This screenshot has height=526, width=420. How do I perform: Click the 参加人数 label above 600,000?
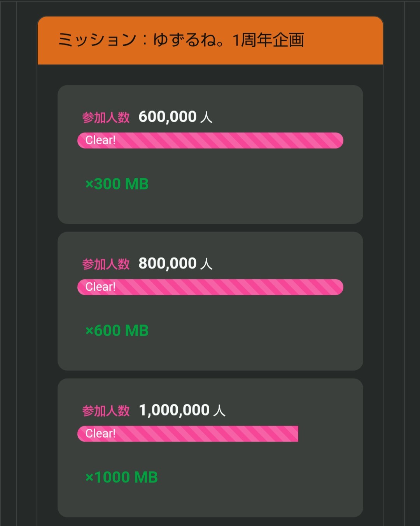point(106,117)
